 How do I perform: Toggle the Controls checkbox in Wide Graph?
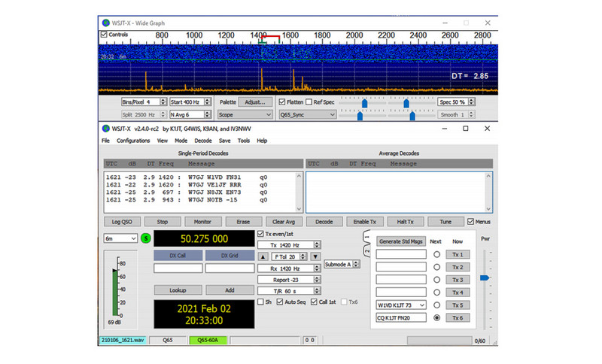[104, 35]
